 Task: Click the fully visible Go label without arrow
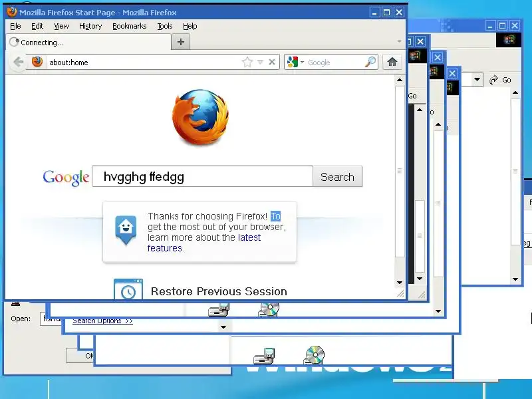412,96
